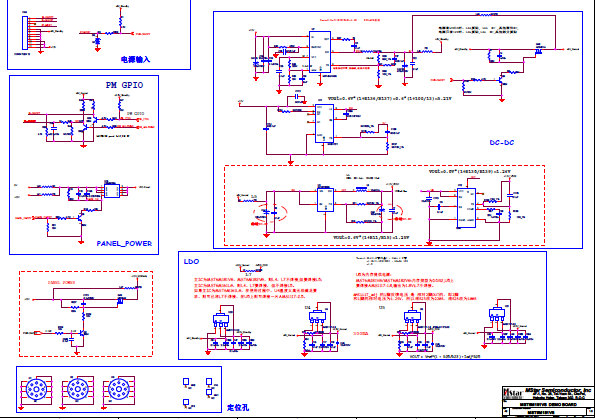
Task: Select the red Chinese notes in LDO block
Action: point(258,288)
